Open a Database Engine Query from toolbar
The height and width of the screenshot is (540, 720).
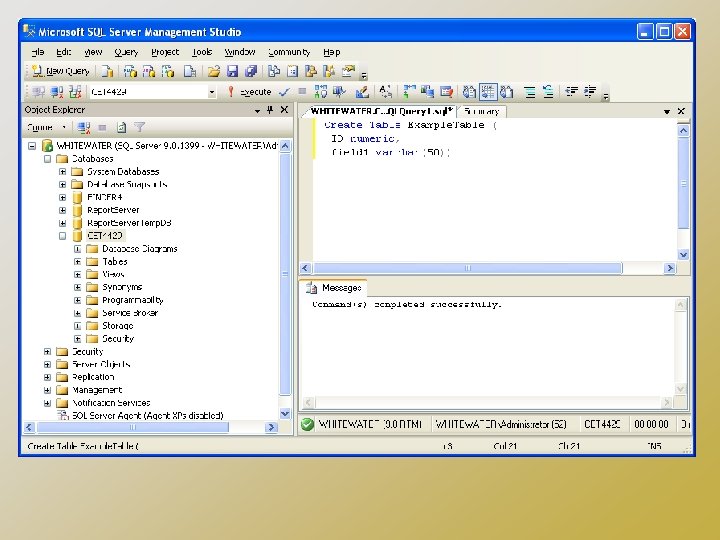pyautogui.click(x=107, y=71)
